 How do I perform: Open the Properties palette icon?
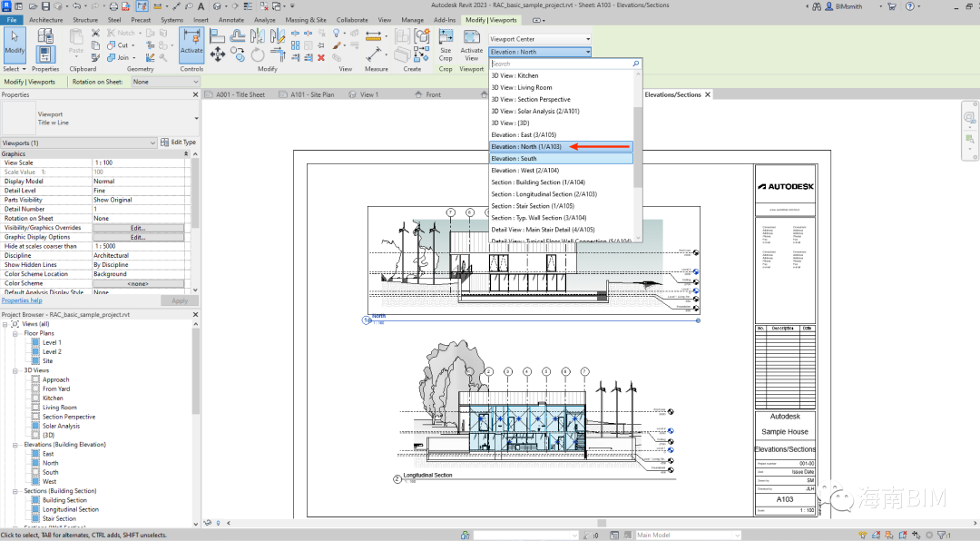(45, 54)
